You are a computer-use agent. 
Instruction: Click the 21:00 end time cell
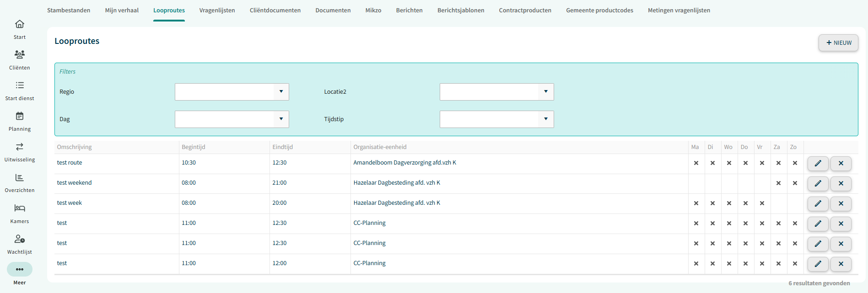pos(310,184)
